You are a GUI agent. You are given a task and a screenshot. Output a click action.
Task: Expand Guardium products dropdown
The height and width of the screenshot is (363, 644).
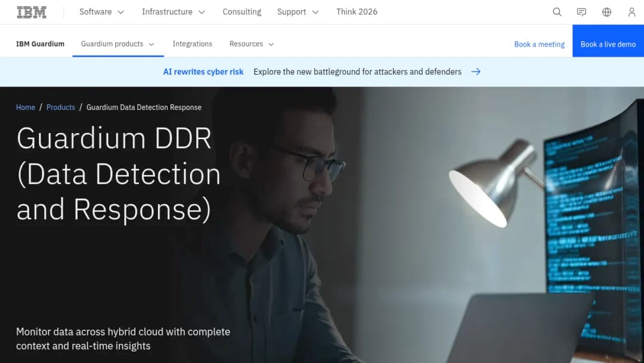click(x=117, y=44)
